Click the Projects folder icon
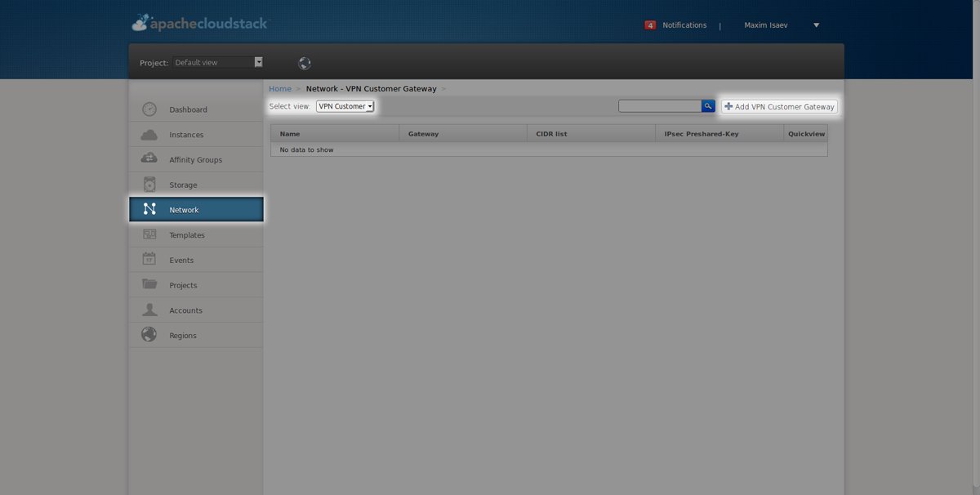This screenshot has height=495, width=980. tap(149, 285)
